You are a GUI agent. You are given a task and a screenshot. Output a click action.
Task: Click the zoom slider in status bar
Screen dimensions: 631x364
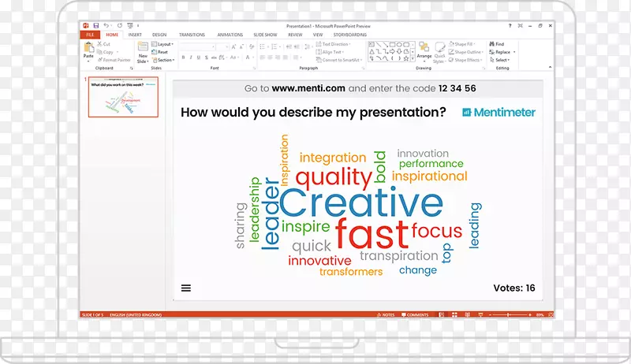(x=510, y=314)
